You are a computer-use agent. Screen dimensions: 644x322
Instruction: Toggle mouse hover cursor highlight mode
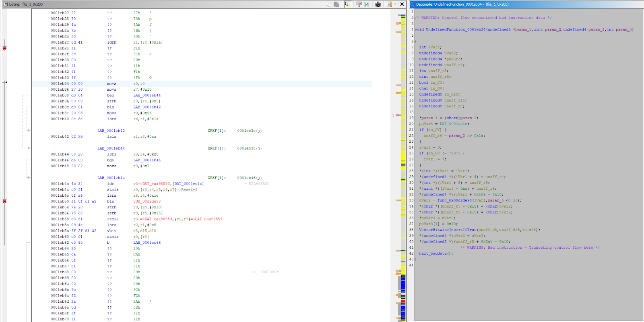(x=348, y=4)
